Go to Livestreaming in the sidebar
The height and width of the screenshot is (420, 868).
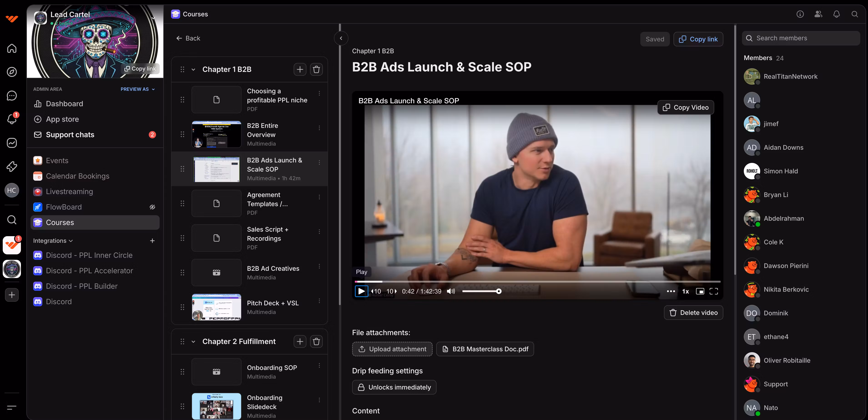(x=69, y=192)
